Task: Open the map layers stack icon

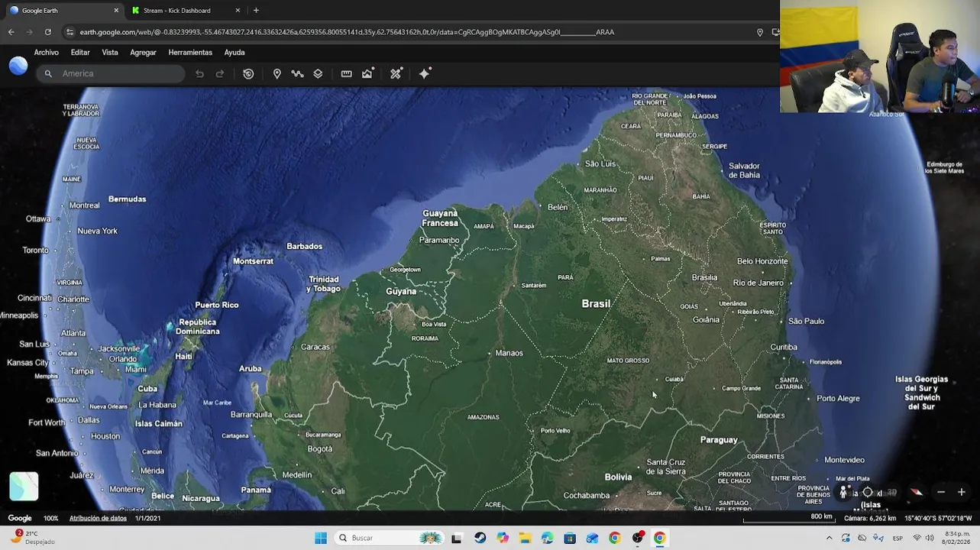Action: pyautogui.click(x=318, y=74)
